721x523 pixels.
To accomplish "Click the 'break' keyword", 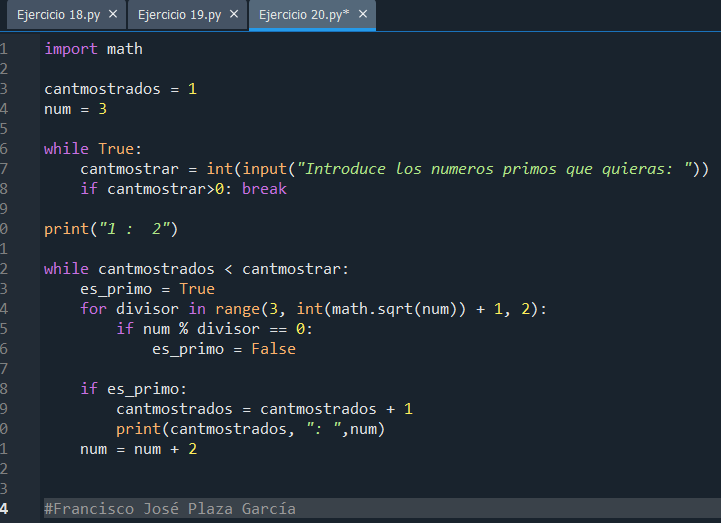I will click(264, 188).
